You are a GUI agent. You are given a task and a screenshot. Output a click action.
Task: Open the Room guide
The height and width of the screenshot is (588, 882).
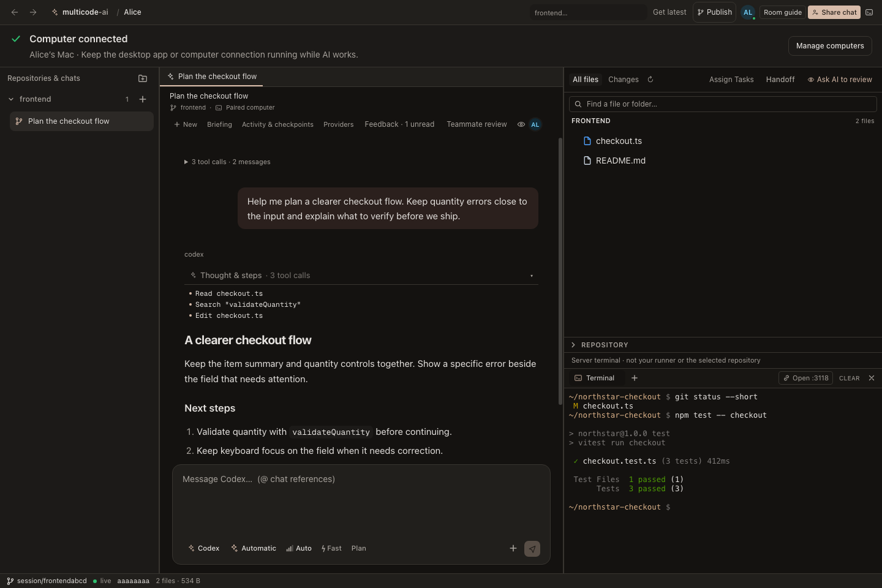click(x=783, y=12)
